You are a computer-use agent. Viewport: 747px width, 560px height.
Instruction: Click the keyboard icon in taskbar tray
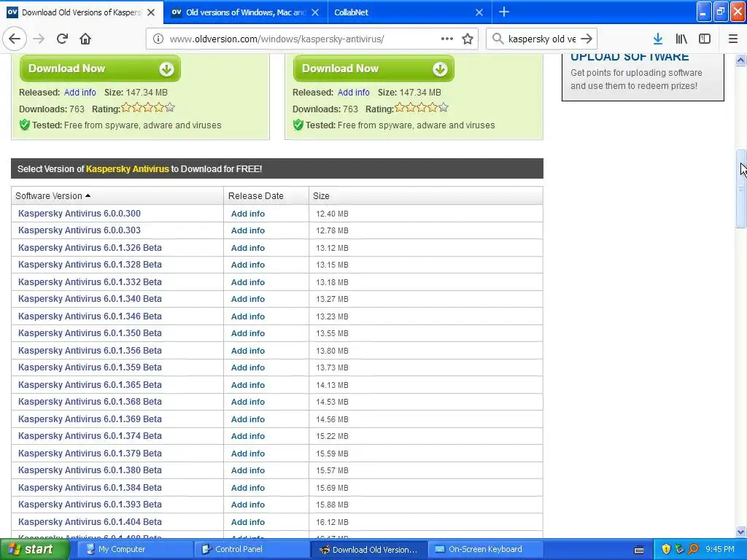point(639,550)
